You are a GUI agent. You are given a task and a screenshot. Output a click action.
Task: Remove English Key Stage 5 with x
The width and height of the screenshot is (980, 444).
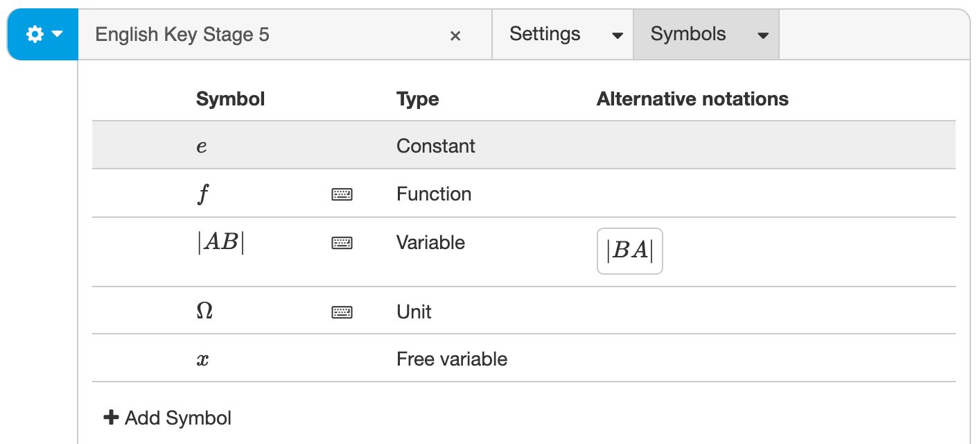(x=455, y=36)
